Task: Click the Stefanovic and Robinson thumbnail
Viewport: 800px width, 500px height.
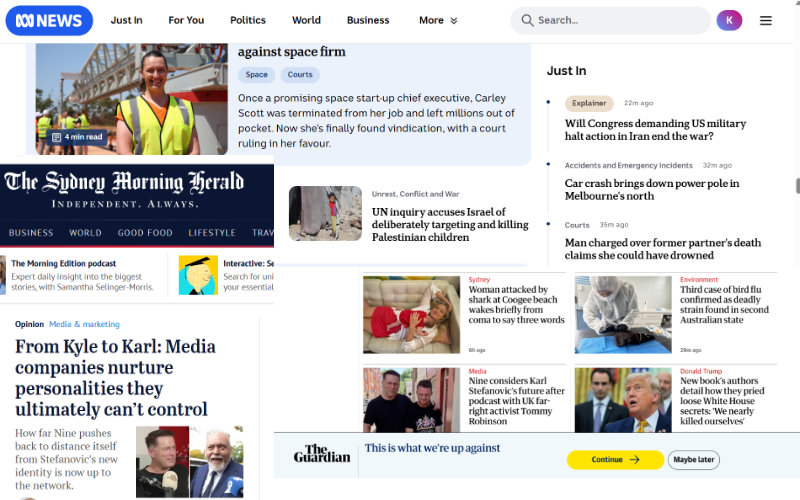Action: pyautogui.click(x=411, y=400)
